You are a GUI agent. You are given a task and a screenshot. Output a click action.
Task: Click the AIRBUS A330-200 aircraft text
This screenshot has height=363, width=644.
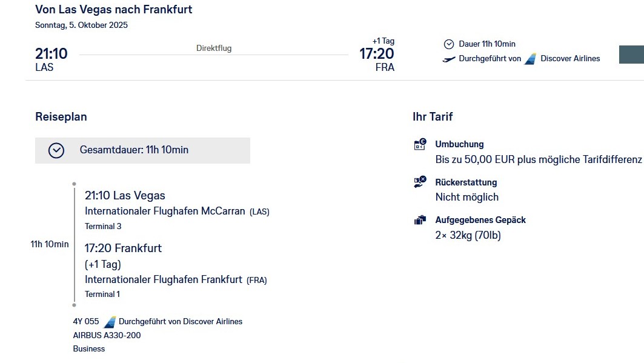coord(107,335)
